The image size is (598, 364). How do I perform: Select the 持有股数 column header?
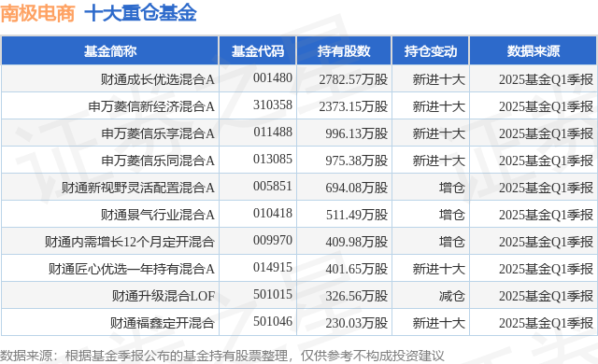[344, 51]
